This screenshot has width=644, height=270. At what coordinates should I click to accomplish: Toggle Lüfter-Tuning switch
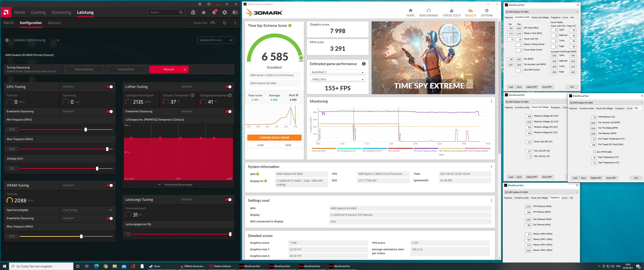228,87
